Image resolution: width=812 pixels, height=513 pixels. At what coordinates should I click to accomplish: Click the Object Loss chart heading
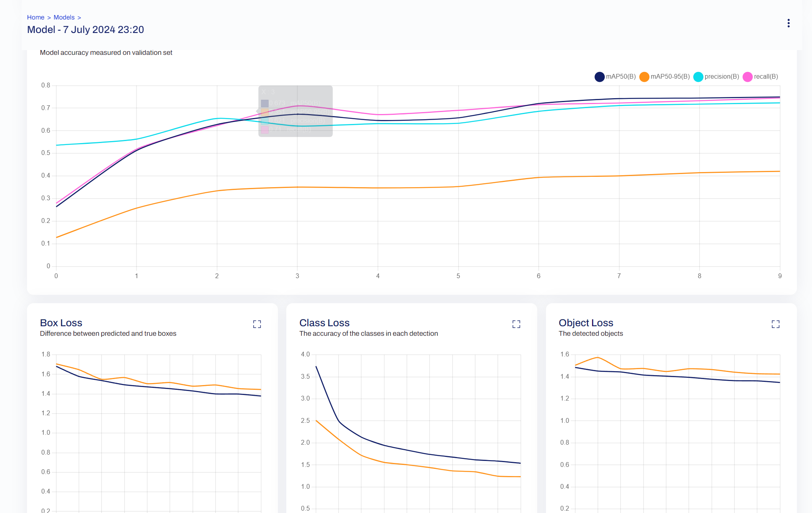pyautogui.click(x=586, y=323)
